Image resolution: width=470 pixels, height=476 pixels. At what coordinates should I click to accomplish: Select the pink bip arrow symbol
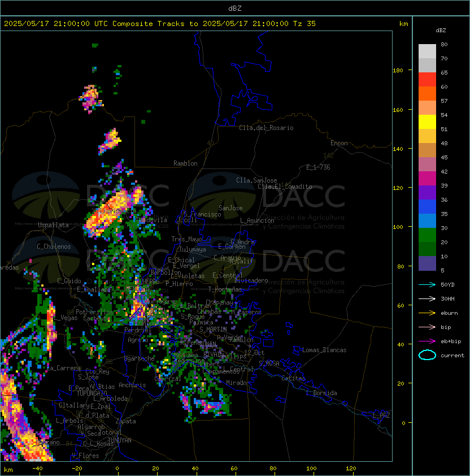pyautogui.click(x=427, y=327)
